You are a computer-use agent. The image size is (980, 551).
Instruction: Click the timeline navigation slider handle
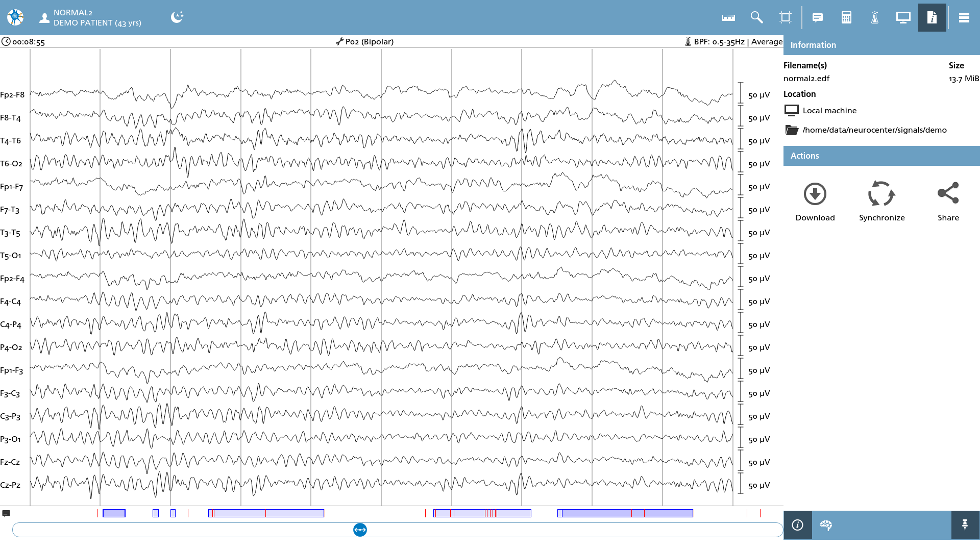[360, 530]
